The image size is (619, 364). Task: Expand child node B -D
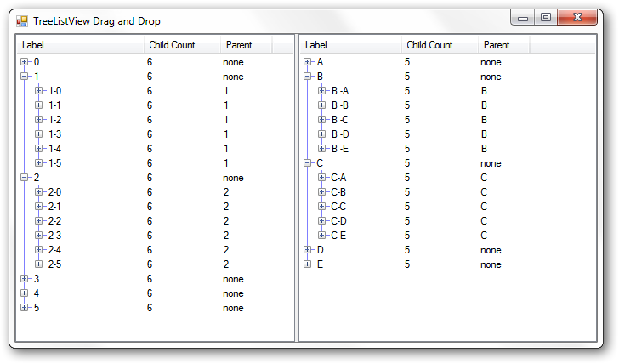pyautogui.click(x=321, y=134)
